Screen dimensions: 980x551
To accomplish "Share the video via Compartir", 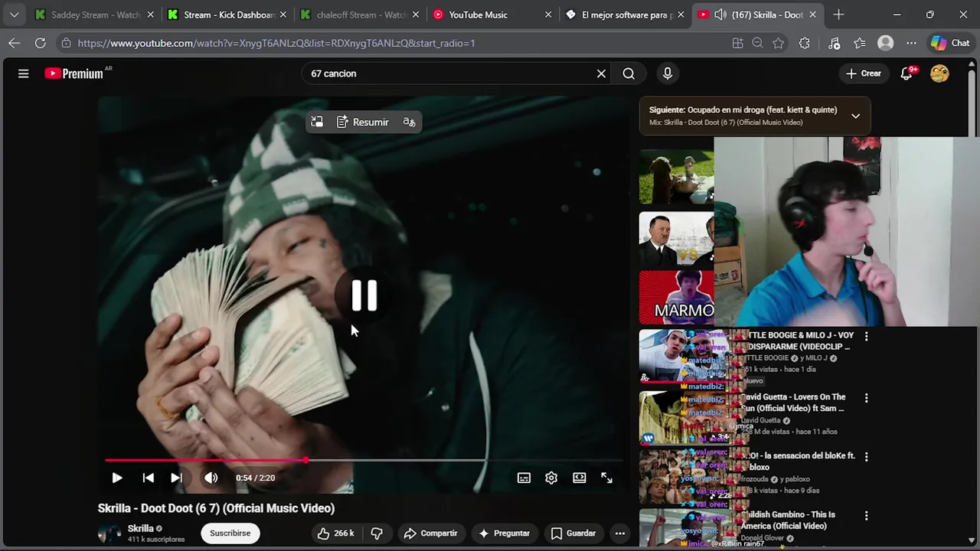I will click(430, 533).
